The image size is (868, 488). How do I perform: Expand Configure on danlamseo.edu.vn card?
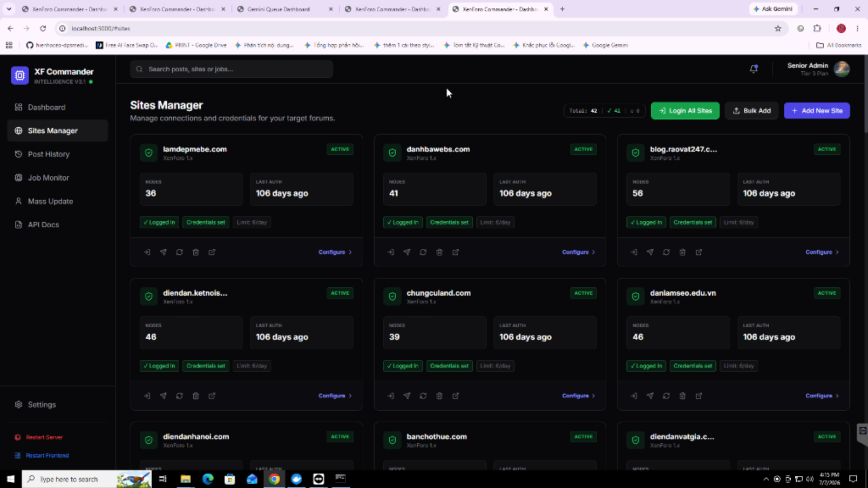(x=822, y=396)
